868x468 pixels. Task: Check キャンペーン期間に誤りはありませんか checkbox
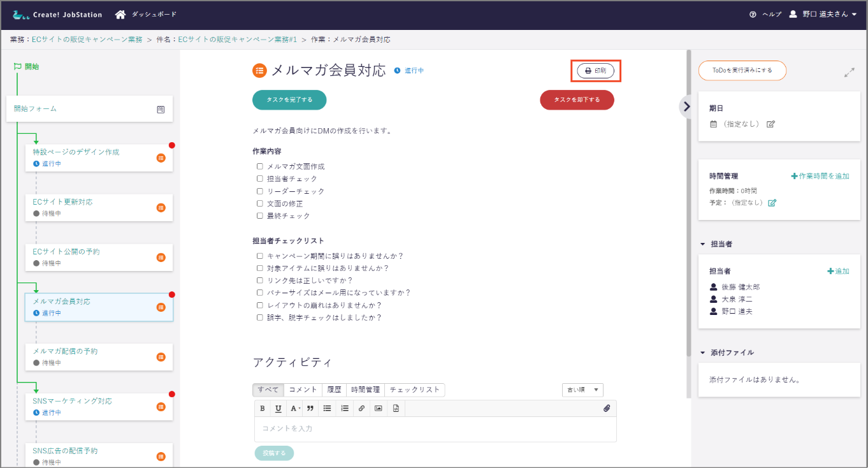coord(260,256)
